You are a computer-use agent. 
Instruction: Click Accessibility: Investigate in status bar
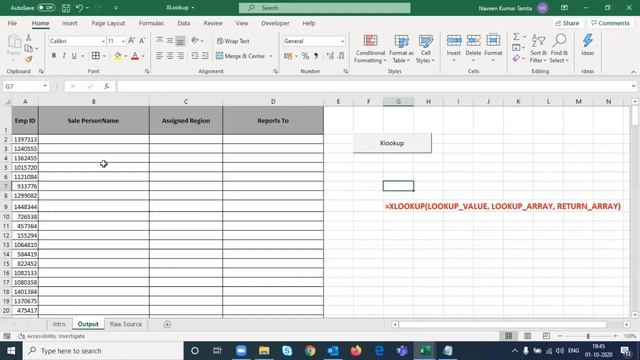tap(52, 336)
